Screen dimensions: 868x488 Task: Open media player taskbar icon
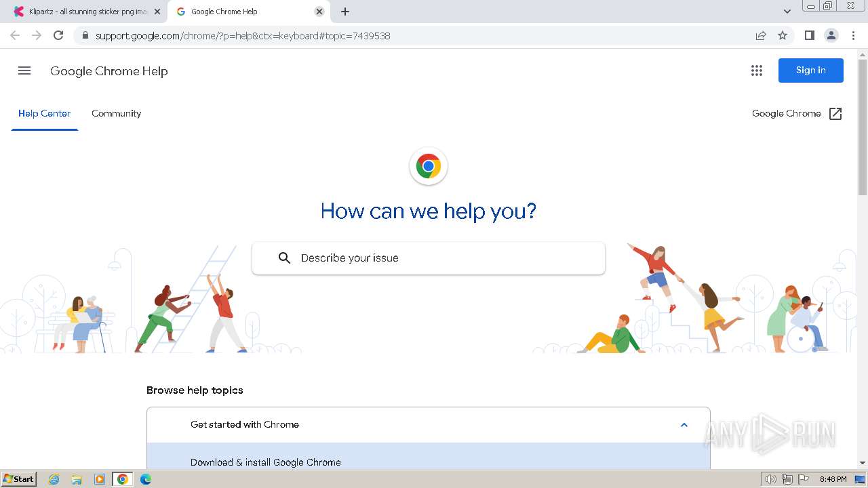click(x=100, y=479)
